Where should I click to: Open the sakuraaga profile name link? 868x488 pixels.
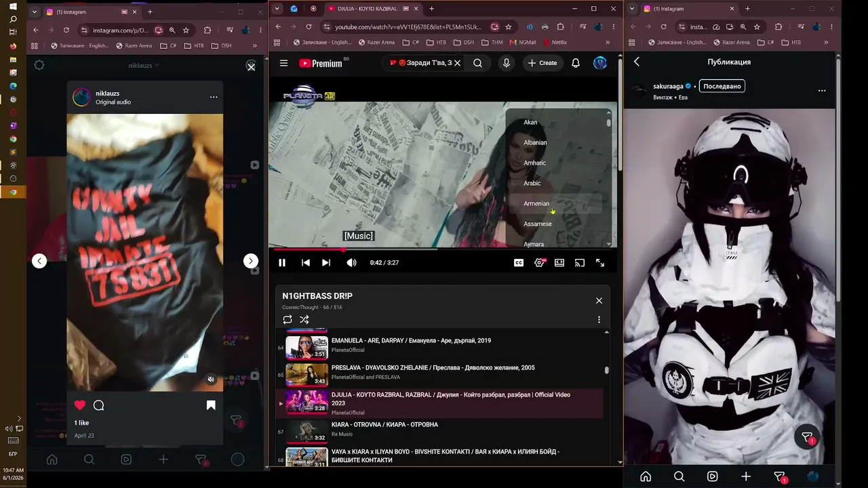point(668,86)
